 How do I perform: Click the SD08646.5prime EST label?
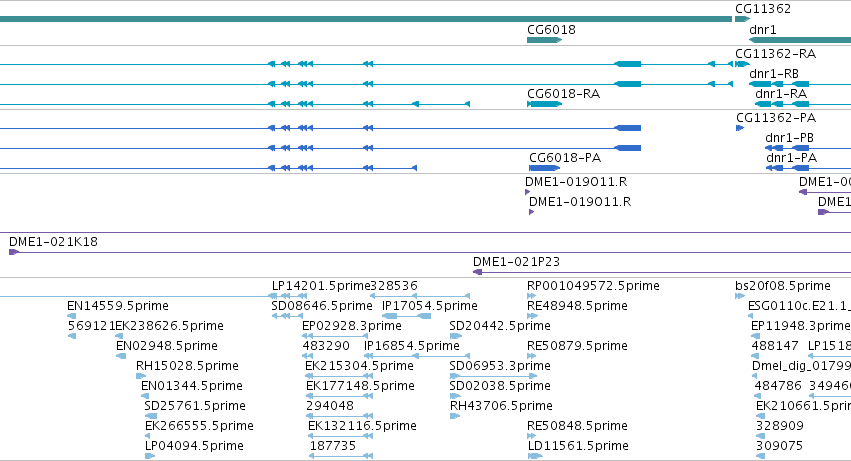[322, 306]
